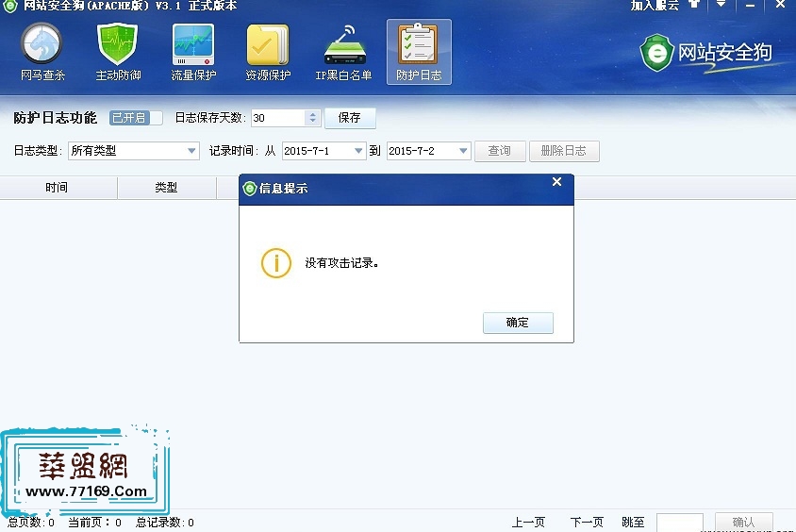Open the end date 2015-7-2 dropdown
The image size is (796, 532).
pyautogui.click(x=462, y=151)
